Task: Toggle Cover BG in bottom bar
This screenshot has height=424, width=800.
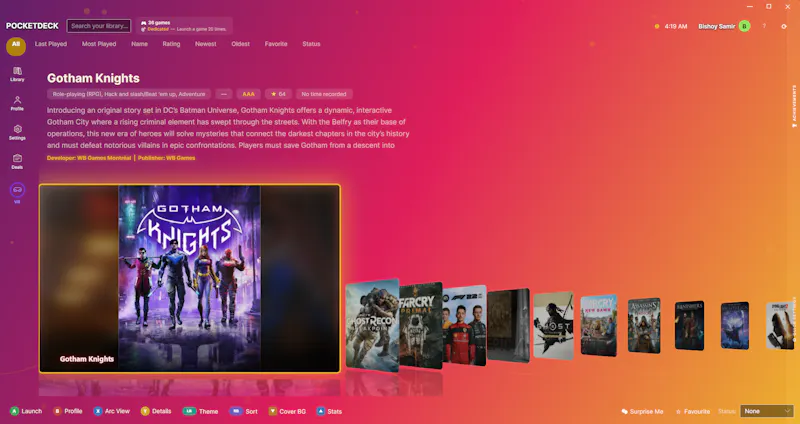Action: 287,411
